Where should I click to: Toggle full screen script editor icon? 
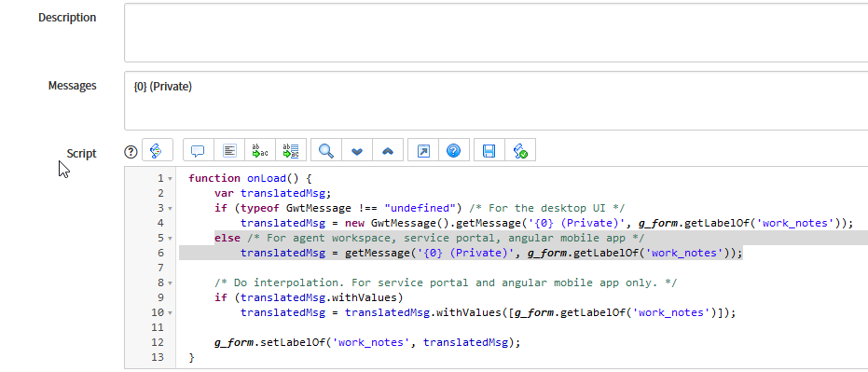(423, 150)
